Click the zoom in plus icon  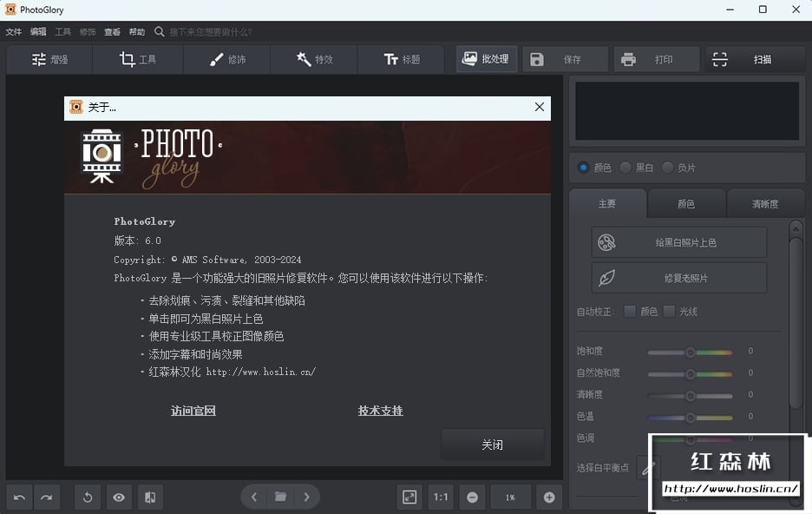[x=549, y=498]
